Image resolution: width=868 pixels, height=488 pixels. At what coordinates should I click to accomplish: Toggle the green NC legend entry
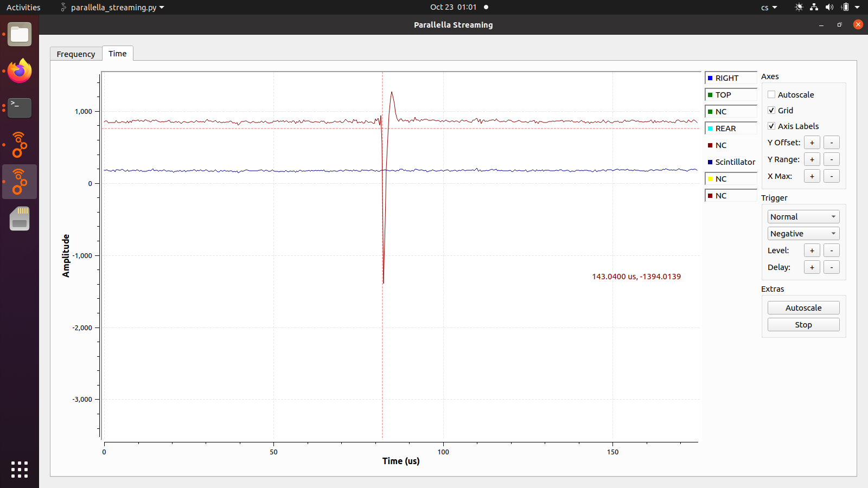point(731,112)
